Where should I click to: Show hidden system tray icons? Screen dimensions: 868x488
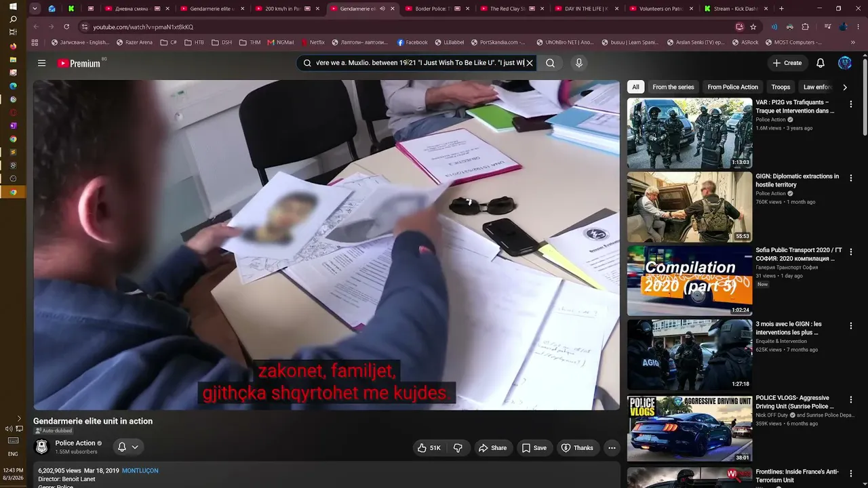coord(19,418)
